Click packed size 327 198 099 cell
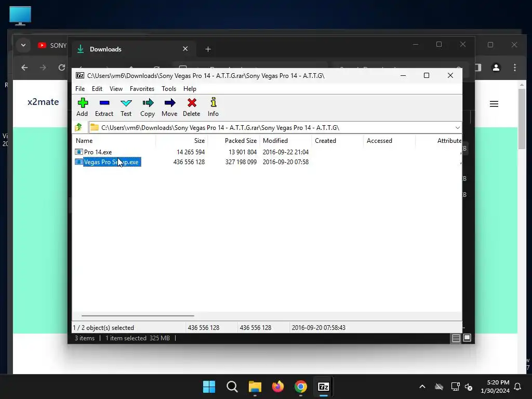The height and width of the screenshot is (399, 532). coord(241,162)
